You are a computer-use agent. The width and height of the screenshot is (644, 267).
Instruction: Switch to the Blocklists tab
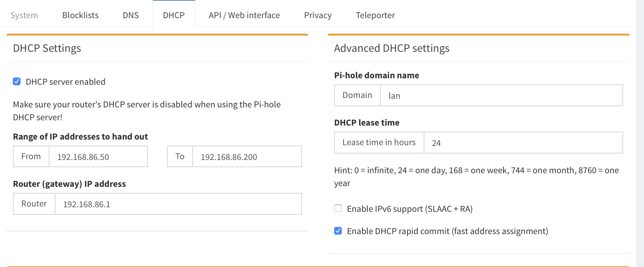(x=80, y=15)
